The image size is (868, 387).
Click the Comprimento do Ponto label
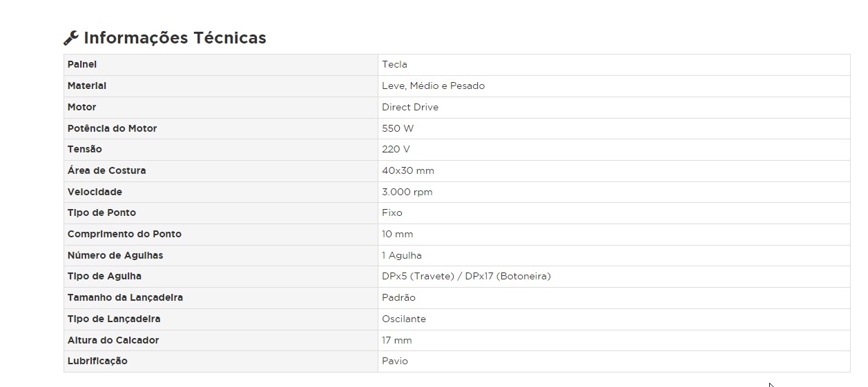click(124, 235)
